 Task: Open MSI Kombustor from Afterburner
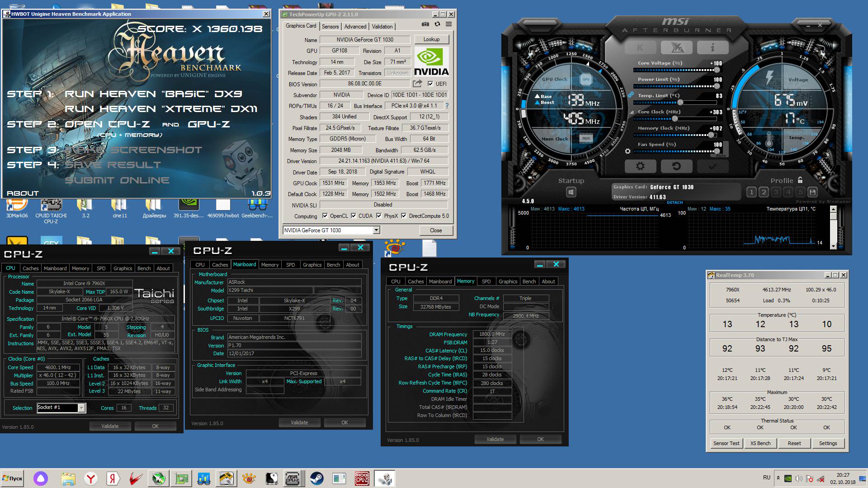coord(676,47)
